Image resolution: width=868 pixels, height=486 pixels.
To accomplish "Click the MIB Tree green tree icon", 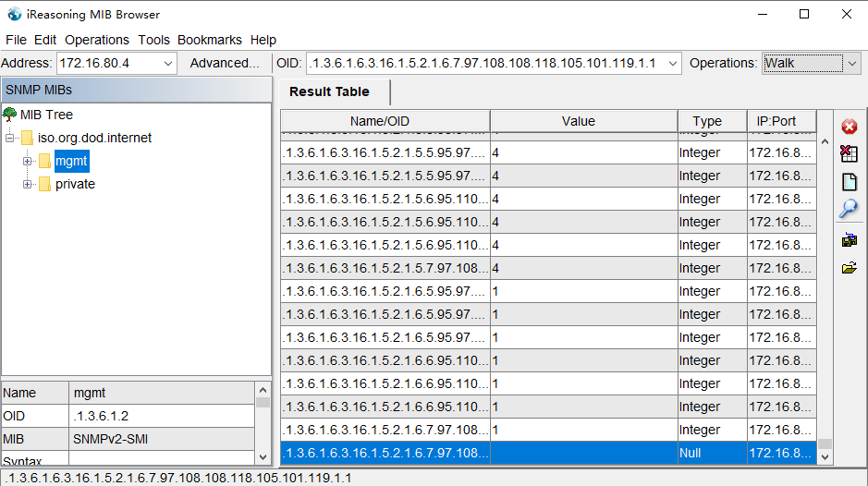I will point(9,115).
